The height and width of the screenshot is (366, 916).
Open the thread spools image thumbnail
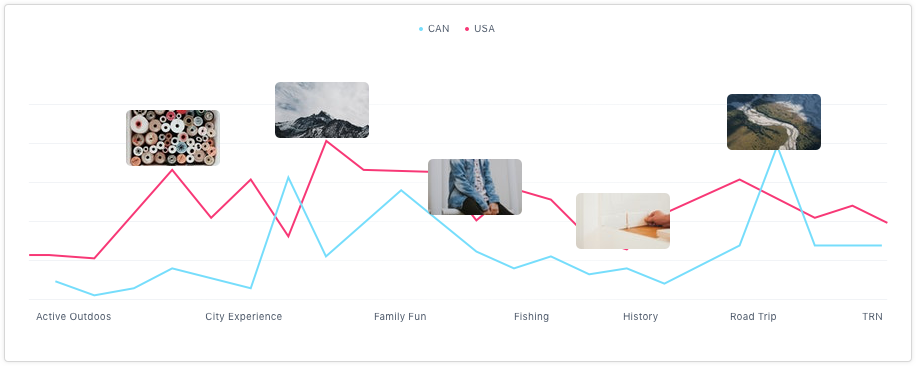click(173, 138)
